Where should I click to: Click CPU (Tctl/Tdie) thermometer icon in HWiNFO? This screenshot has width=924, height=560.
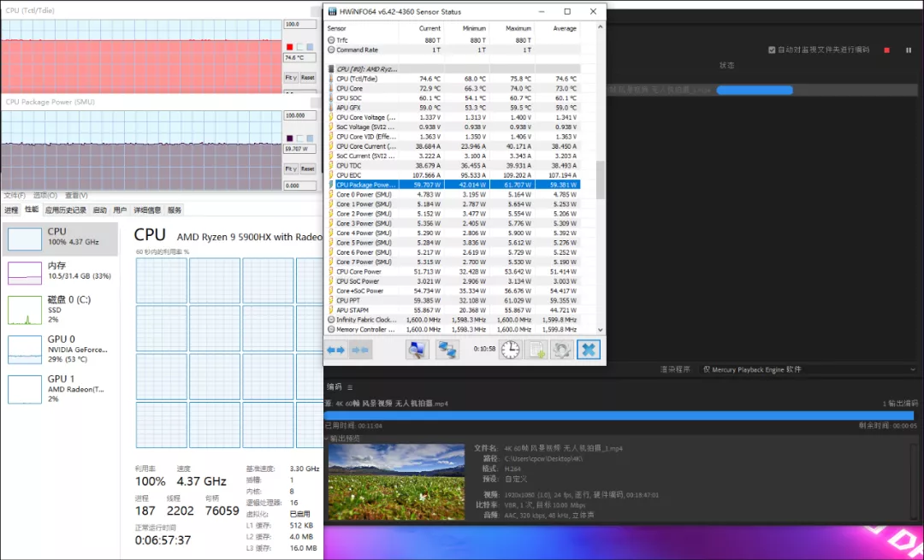(x=331, y=79)
